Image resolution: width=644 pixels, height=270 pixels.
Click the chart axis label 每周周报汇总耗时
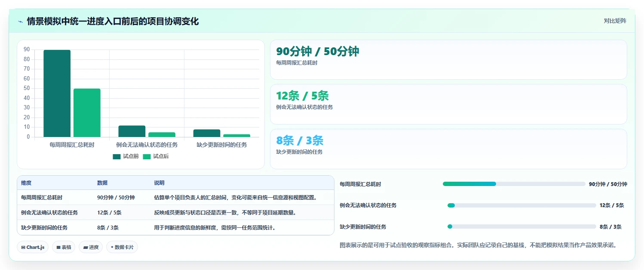[x=72, y=145]
